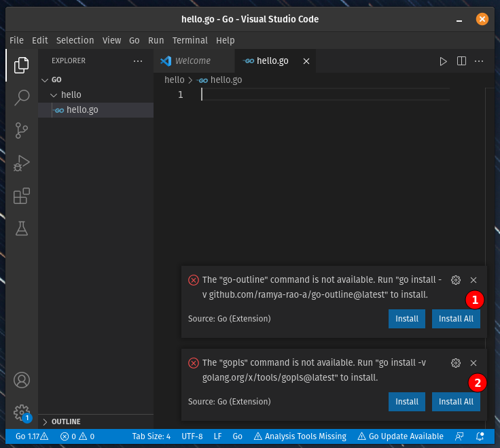This screenshot has width=500, height=448.
Task: Click Install All in go-outline notification
Action: click(456, 319)
